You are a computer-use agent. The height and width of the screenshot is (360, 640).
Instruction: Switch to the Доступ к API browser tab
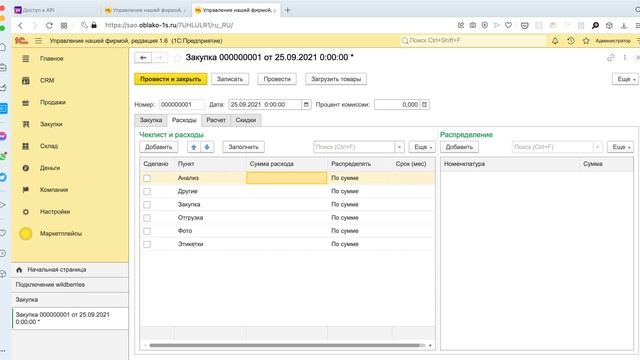55,10
